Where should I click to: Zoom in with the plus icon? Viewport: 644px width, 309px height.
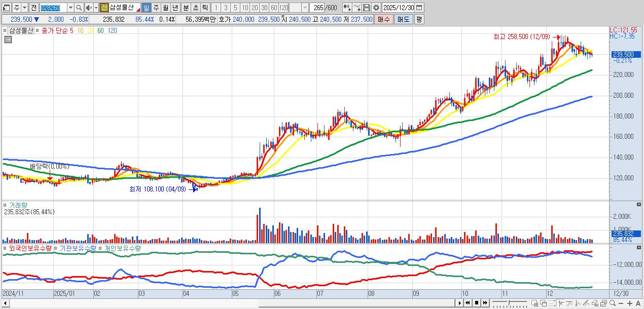[629, 303]
